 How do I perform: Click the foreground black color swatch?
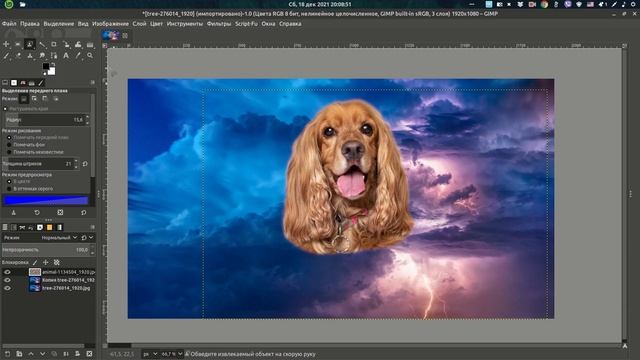point(46,66)
